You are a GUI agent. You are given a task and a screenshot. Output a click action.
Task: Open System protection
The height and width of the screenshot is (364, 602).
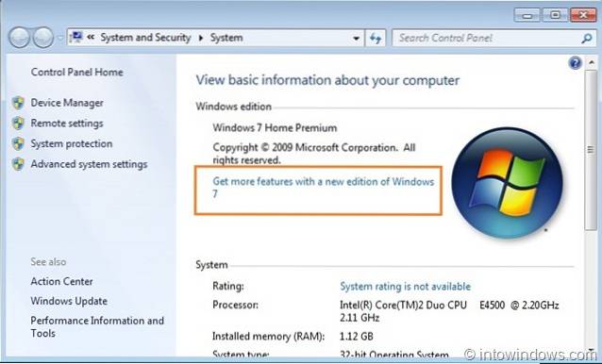point(72,144)
